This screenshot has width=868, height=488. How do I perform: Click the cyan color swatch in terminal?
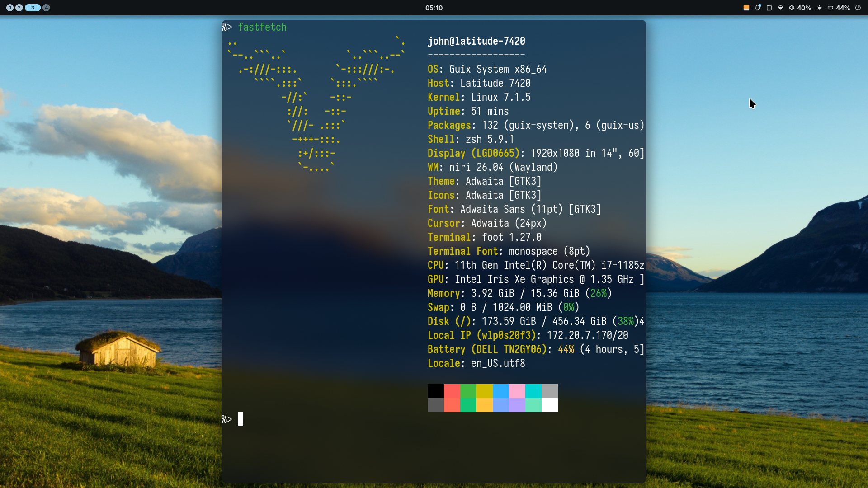click(533, 391)
